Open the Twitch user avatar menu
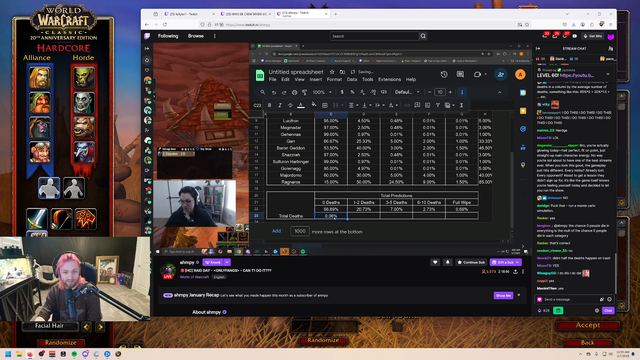 point(611,36)
